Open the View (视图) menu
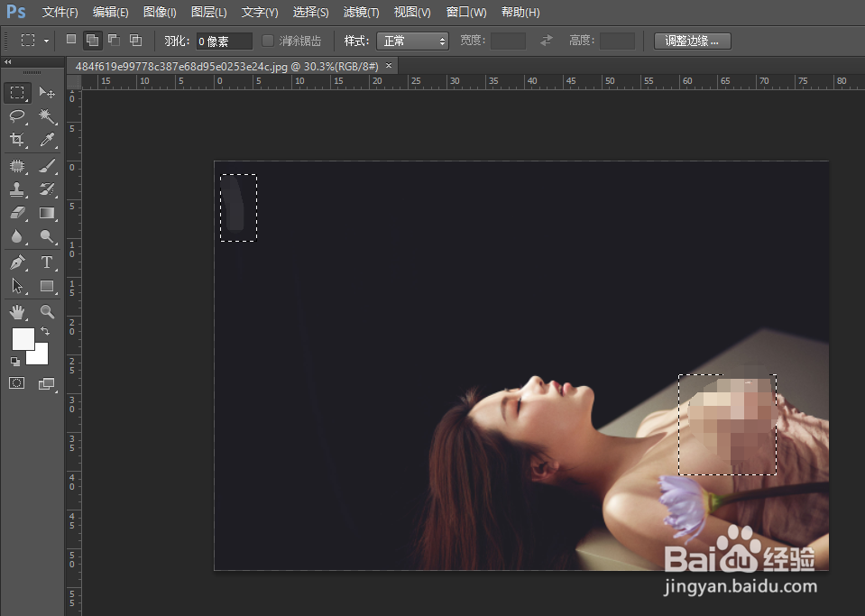Viewport: 865px width, 616px height. coord(412,12)
